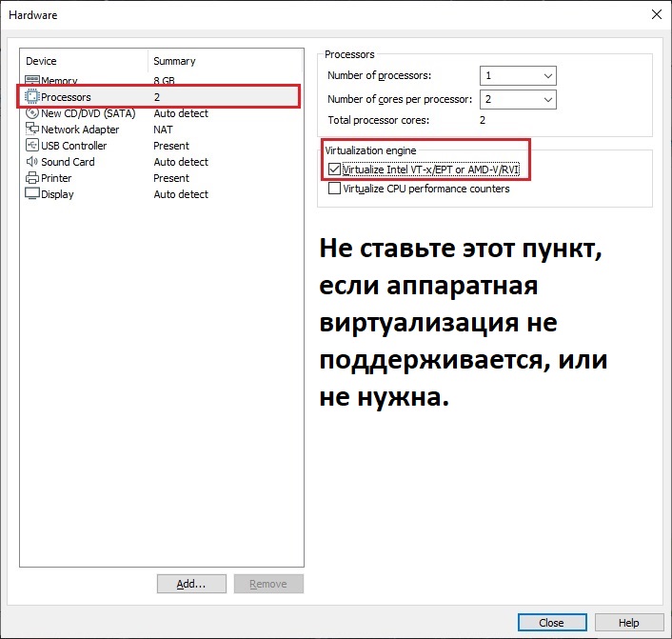Click Auto detect summary for Display
672x639 pixels.
click(x=181, y=194)
